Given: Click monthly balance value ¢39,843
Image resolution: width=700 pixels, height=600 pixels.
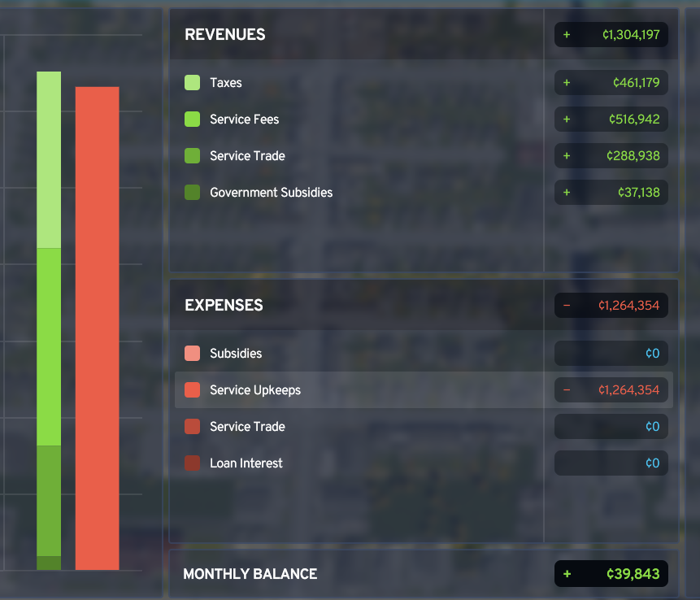Looking at the screenshot, I should point(611,574).
